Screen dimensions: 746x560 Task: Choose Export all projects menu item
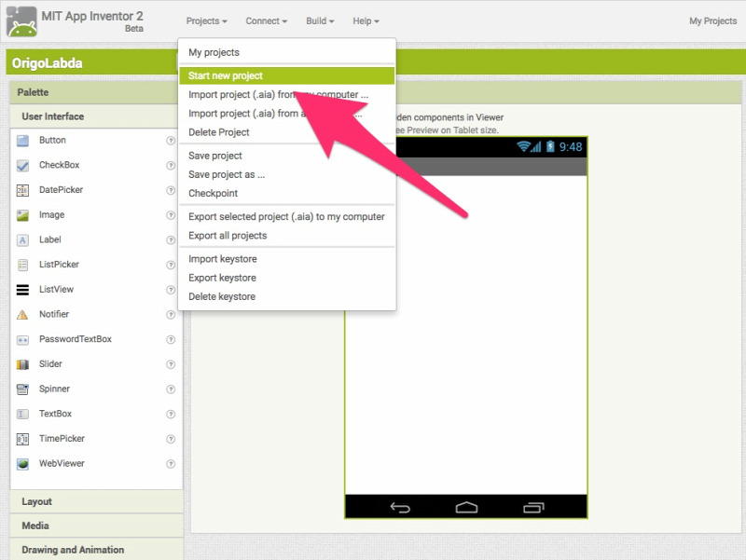[287, 236]
